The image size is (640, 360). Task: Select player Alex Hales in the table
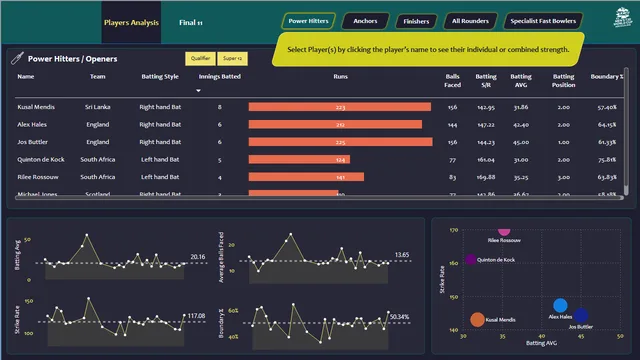click(32, 124)
